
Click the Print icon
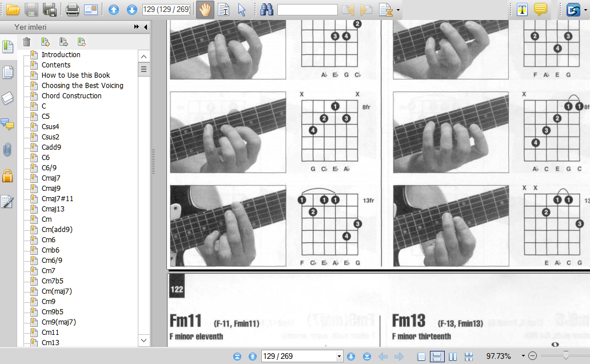pos(72,10)
